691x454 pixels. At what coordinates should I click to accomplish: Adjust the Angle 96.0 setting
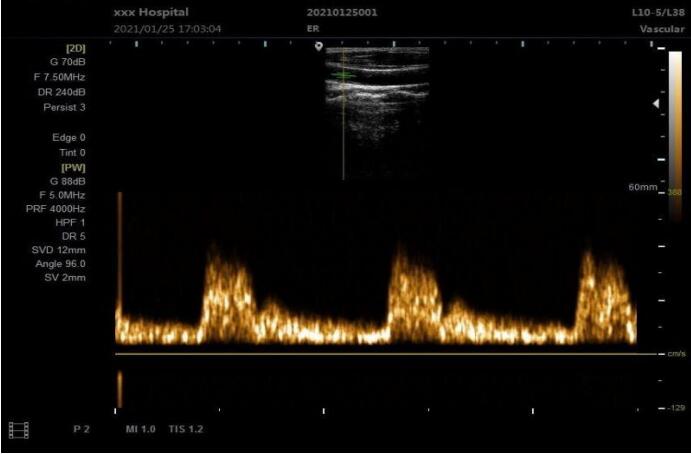point(62,263)
